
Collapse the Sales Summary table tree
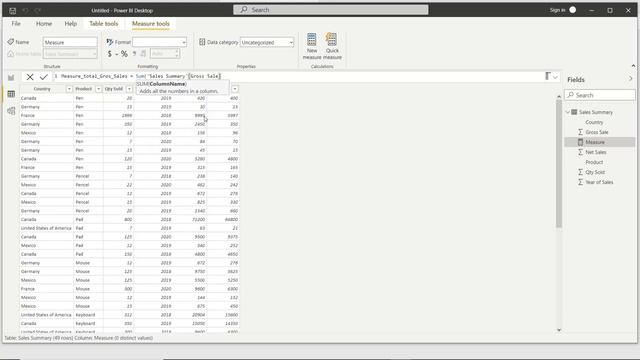click(x=568, y=112)
